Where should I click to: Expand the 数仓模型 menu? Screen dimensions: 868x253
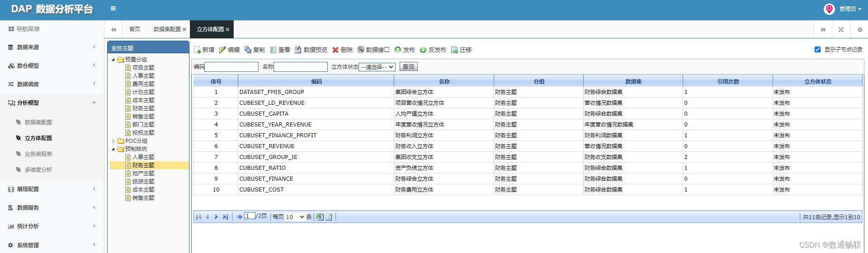click(x=52, y=66)
